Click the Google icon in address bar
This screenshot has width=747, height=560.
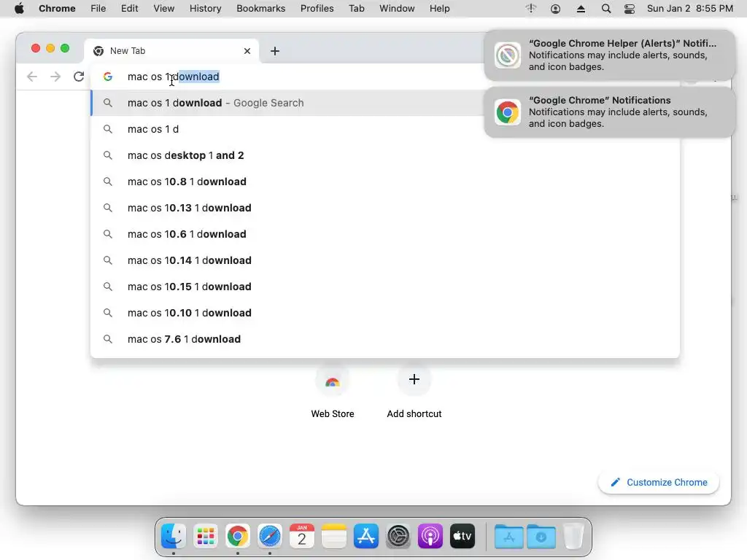click(x=108, y=77)
